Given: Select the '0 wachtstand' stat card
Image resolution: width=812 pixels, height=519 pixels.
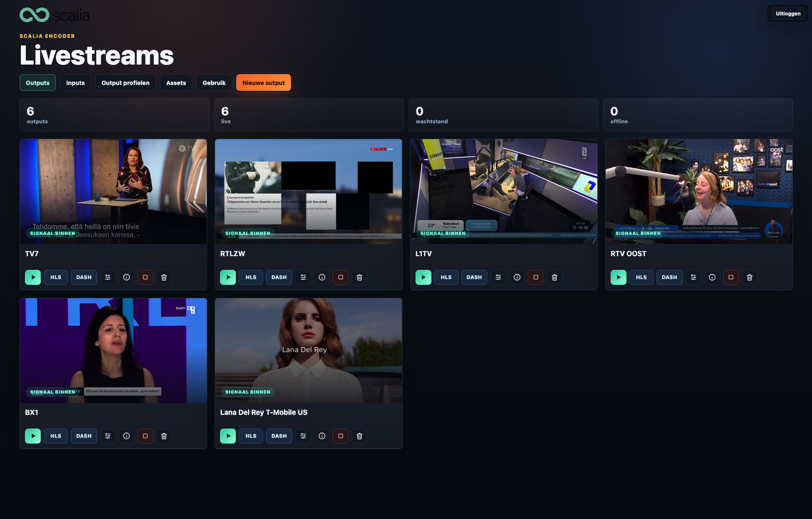Looking at the screenshot, I should click(x=504, y=115).
